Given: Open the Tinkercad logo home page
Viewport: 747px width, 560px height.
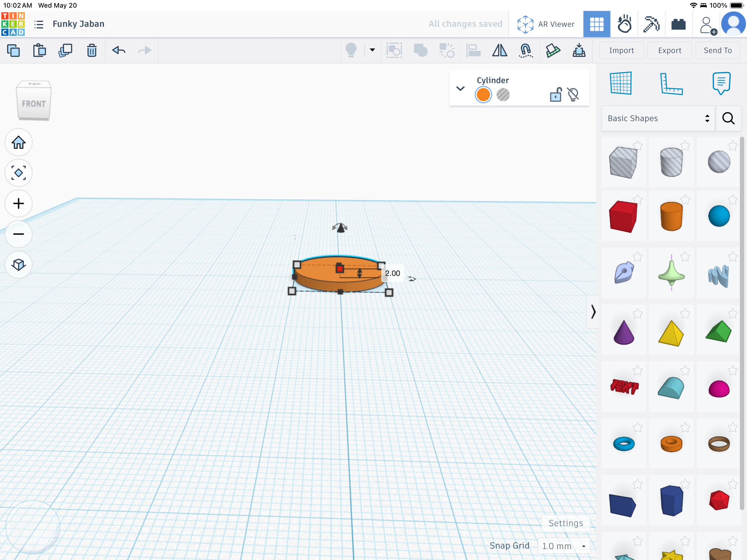Looking at the screenshot, I should pos(13,24).
